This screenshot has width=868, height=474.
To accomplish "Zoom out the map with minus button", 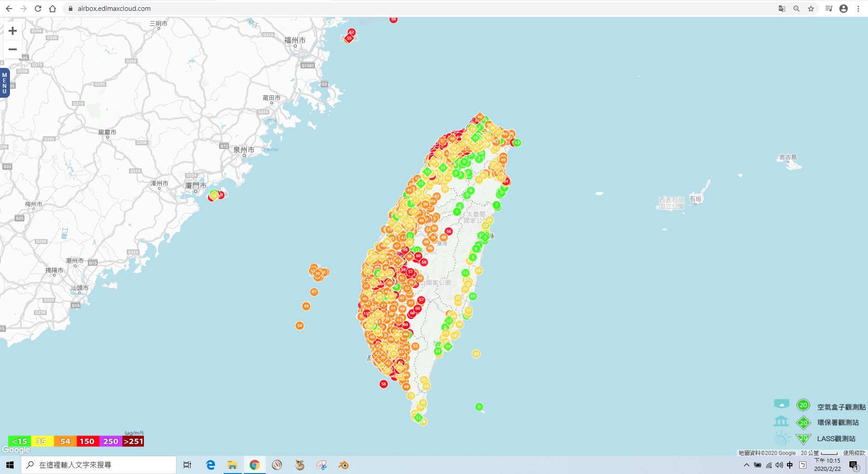I will click(13, 49).
